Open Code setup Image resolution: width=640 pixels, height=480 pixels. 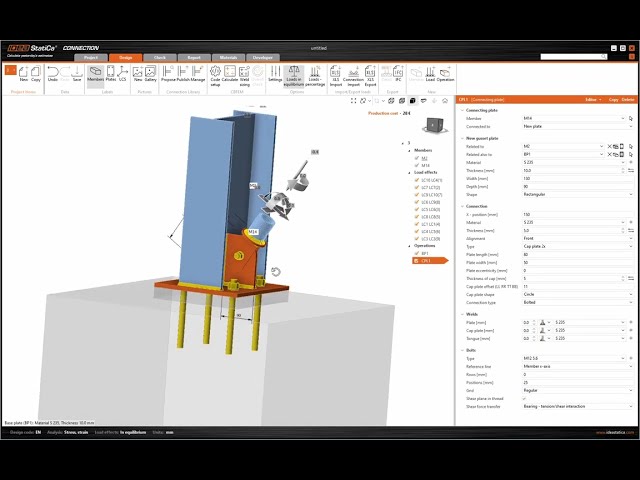(x=215, y=76)
